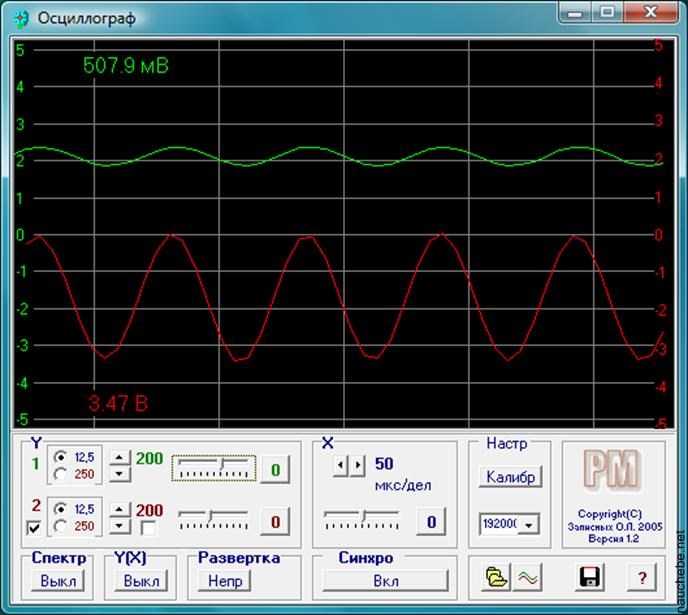Image resolution: width=688 pixels, height=615 pixels.
Task: Toggle the channel 2 enable checkbox
Action: click(x=34, y=528)
